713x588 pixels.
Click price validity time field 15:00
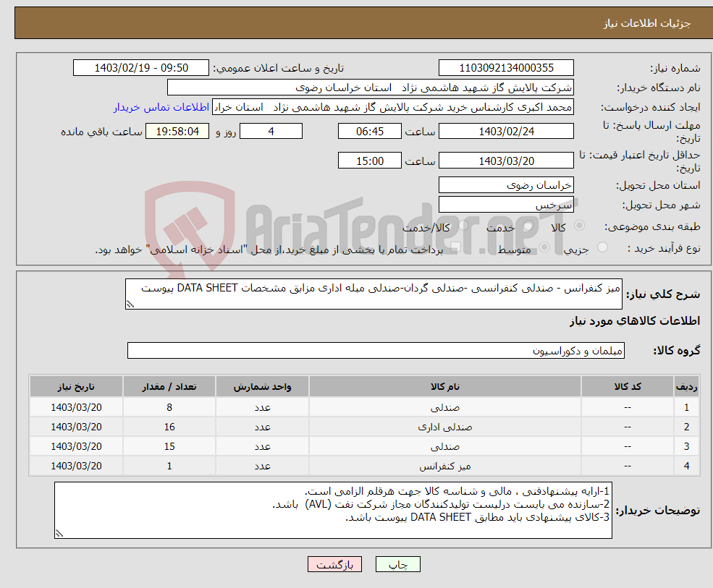click(370, 161)
